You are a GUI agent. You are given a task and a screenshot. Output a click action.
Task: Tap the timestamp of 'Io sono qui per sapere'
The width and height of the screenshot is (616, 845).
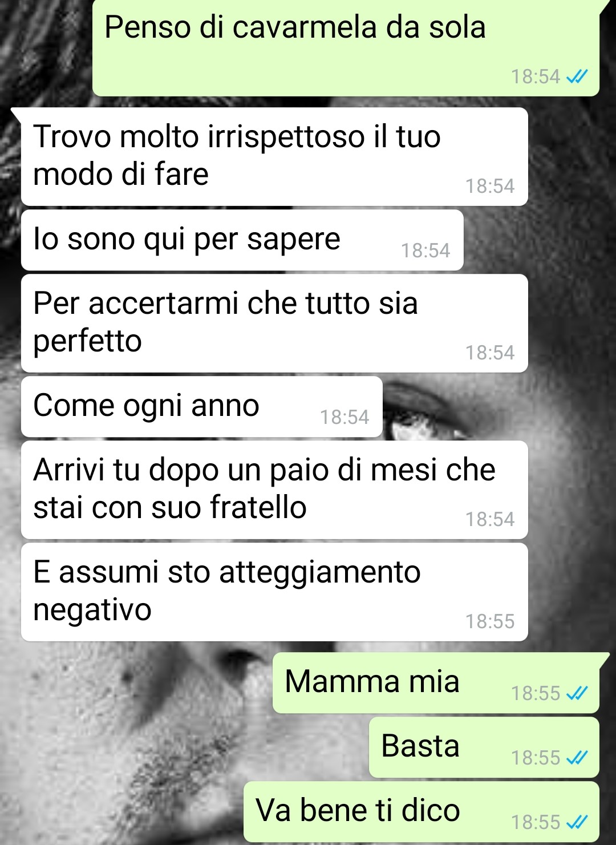point(425,250)
